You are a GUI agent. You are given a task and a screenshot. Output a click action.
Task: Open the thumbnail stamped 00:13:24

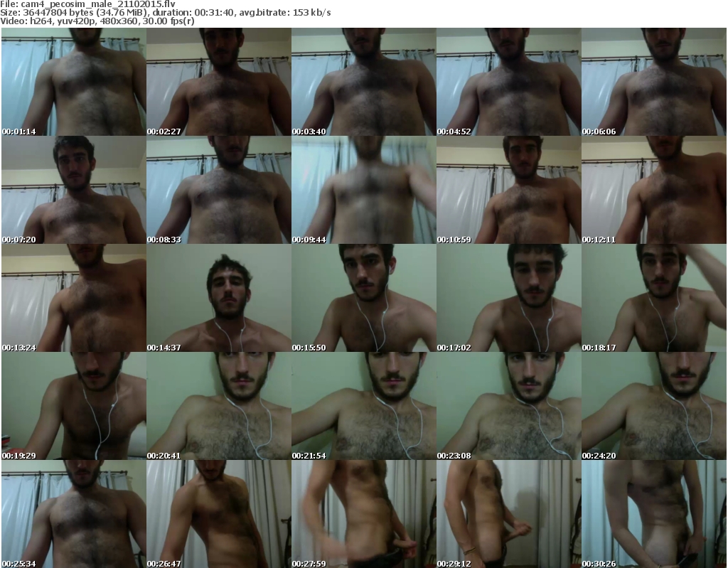pyautogui.click(x=74, y=298)
